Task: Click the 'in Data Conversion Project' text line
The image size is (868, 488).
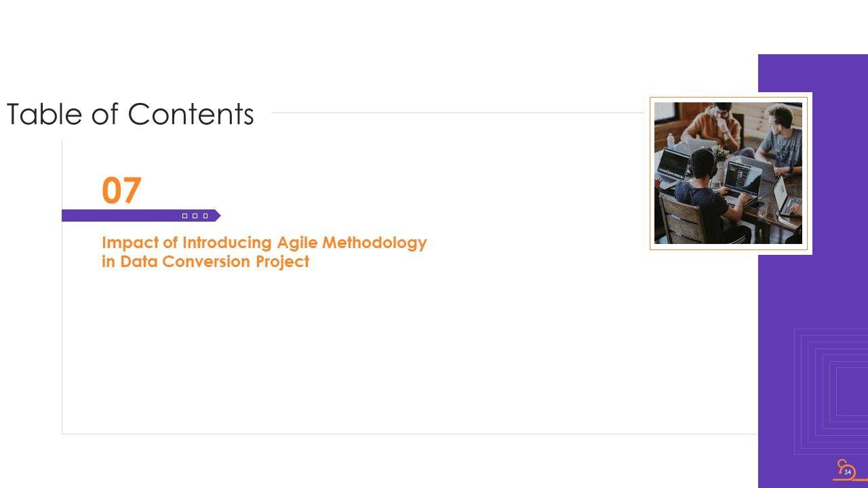Action: click(205, 262)
